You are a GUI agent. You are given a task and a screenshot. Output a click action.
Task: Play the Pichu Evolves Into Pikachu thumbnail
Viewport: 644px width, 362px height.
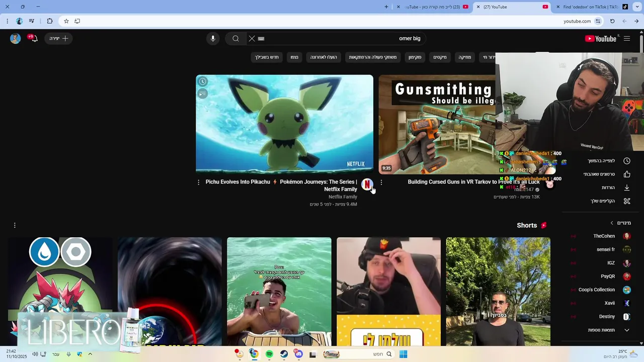click(285, 124)
